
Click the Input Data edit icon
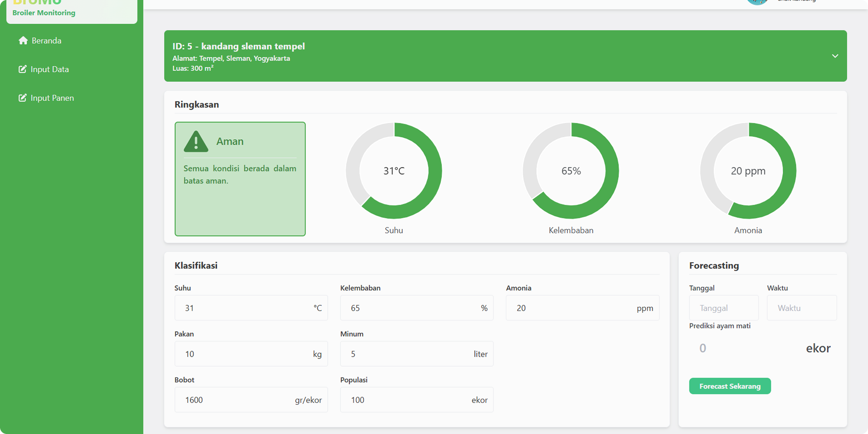click(x=23, y=69)
